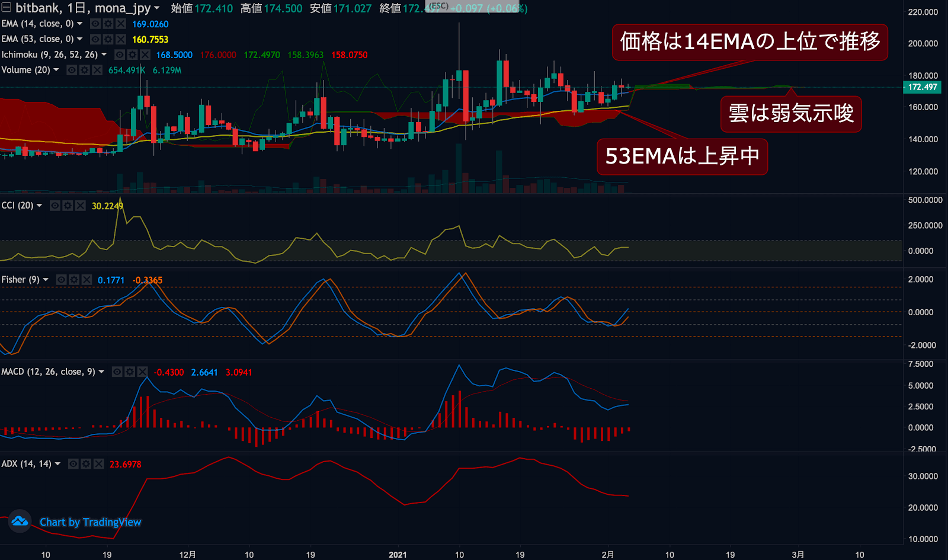Screen dimensions: 948x560
Task: Toggle visibility of the Ichimoku cloud
Action: (120, 55)
